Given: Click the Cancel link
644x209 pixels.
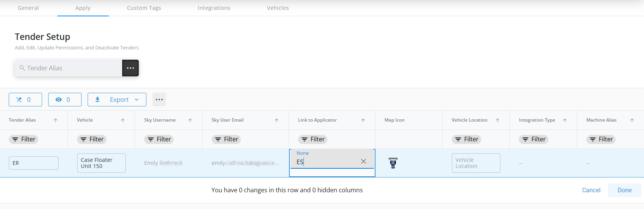Looking at the screenshot, I should tap(591, 190).
